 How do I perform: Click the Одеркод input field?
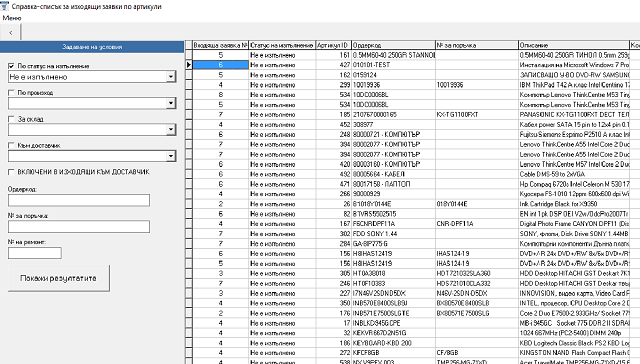point(79,200)
